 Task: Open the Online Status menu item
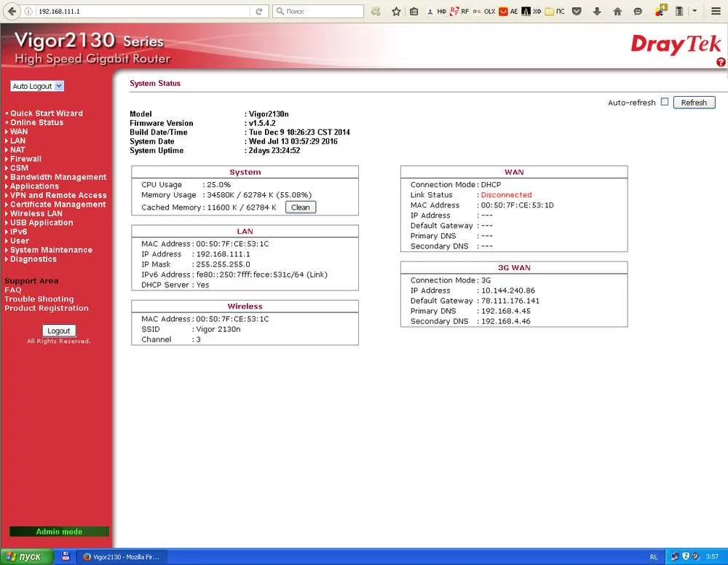[x=36, y=122]
